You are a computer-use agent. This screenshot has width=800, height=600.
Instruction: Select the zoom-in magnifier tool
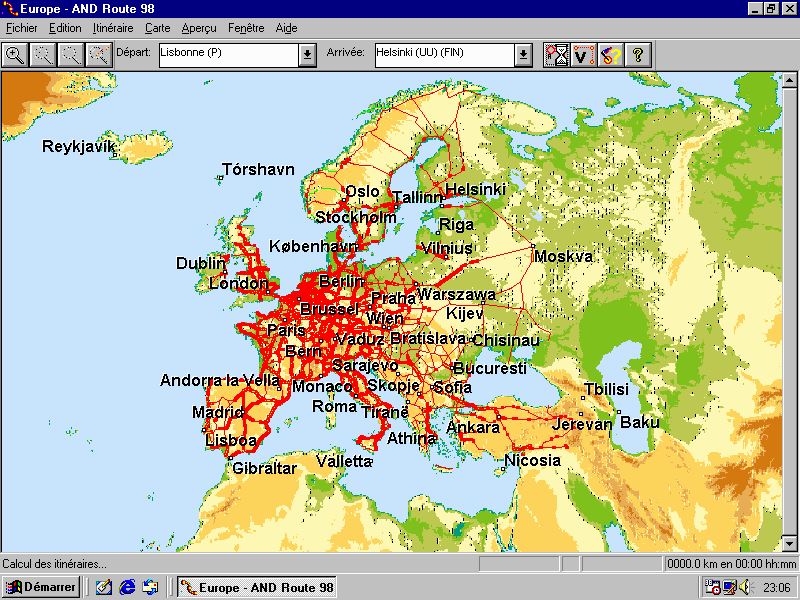[x=15, y=55]
